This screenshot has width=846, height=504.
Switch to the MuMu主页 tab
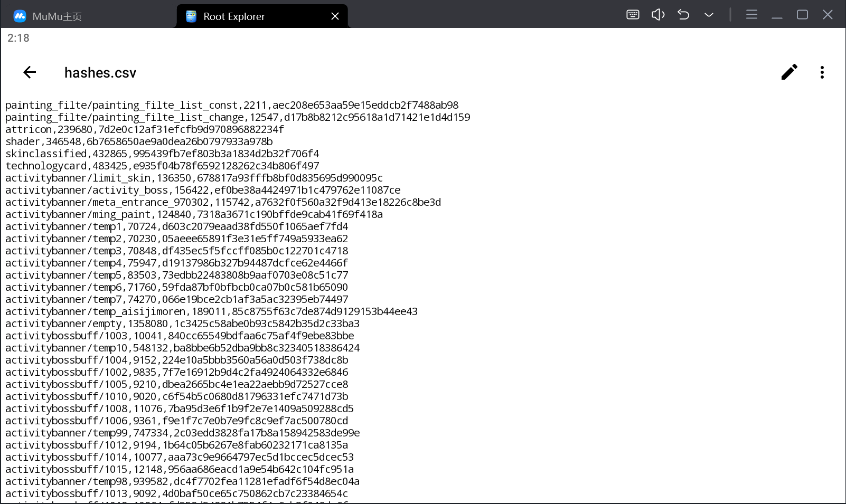(x=57, y=16)
